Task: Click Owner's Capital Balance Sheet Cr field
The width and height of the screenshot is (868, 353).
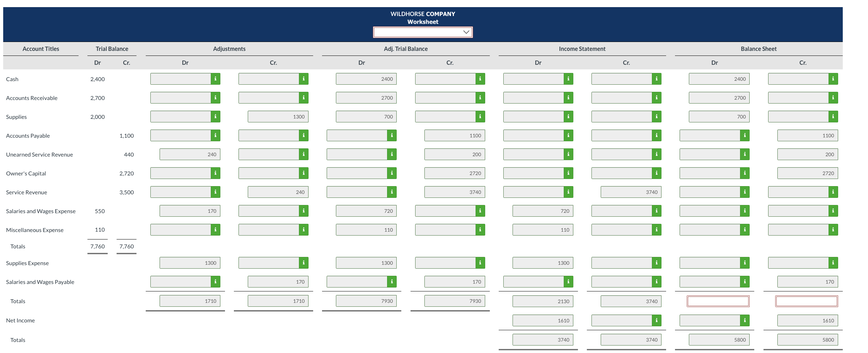Action: (808, 173)
